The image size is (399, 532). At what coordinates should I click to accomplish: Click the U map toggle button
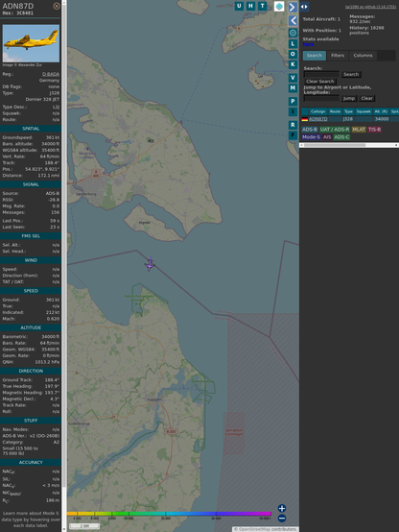click(240, 6)
